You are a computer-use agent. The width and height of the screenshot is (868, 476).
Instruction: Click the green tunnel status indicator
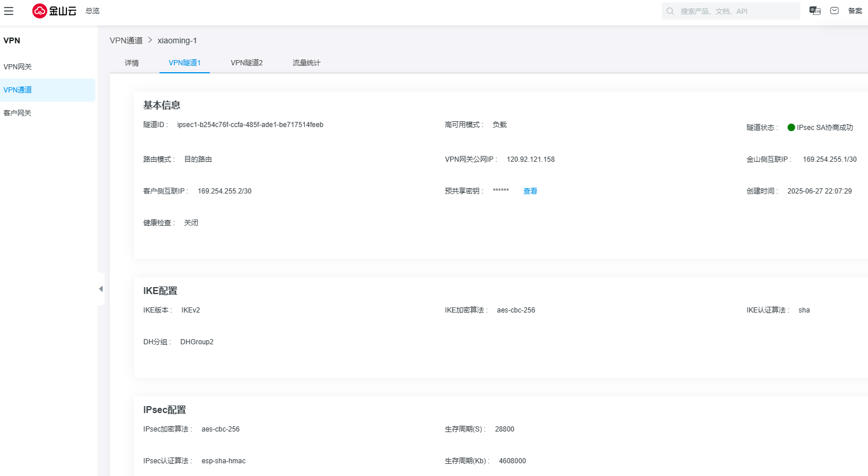(x=791, y=128)
